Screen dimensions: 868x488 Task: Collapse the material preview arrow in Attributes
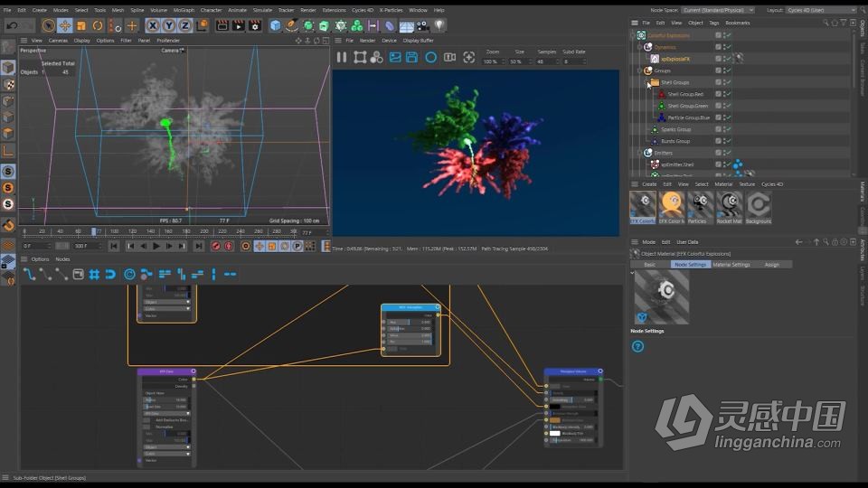(632, 273)
